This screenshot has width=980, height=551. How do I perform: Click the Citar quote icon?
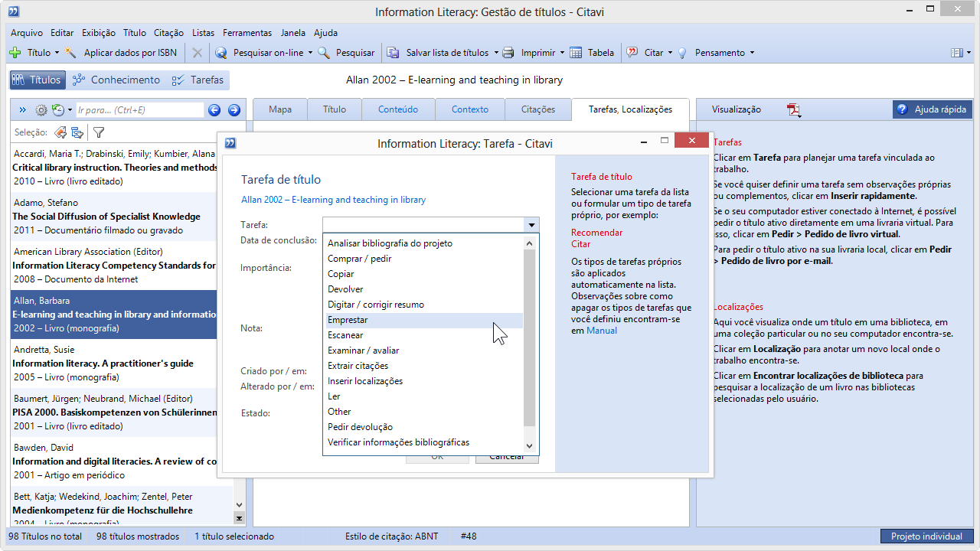click(632, 53)
